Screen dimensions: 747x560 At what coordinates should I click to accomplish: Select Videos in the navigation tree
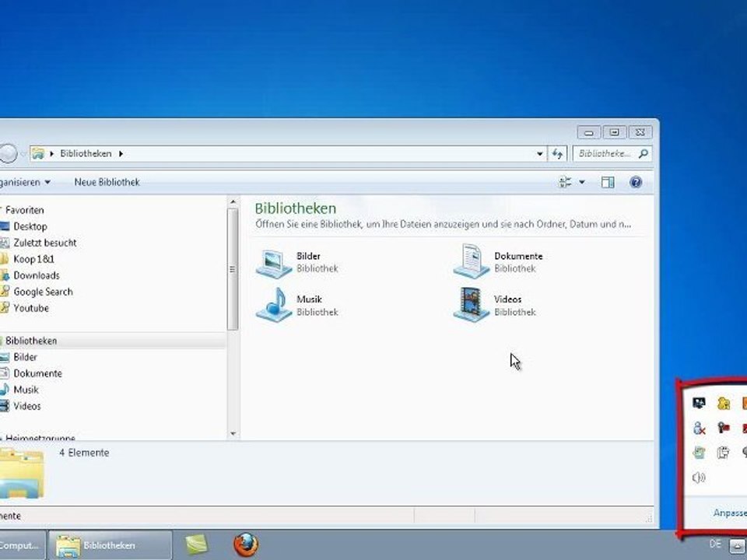coord(27,406)
